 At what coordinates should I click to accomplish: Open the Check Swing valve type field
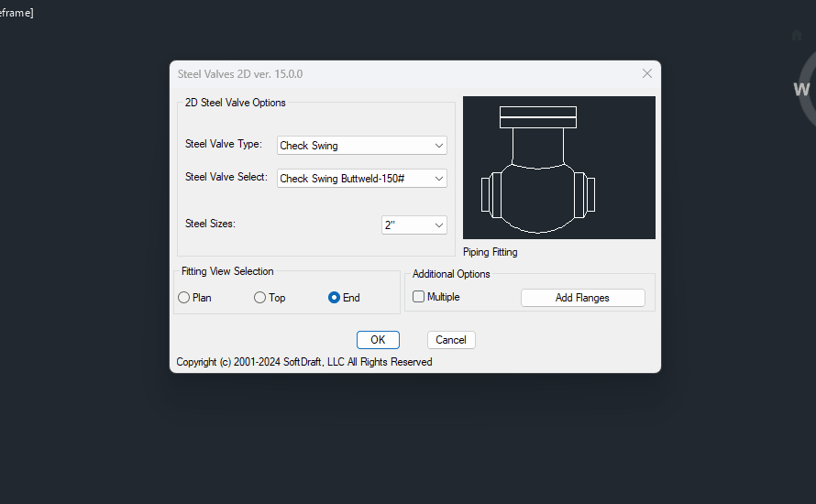pyautogui.click(x=353, y=146)
